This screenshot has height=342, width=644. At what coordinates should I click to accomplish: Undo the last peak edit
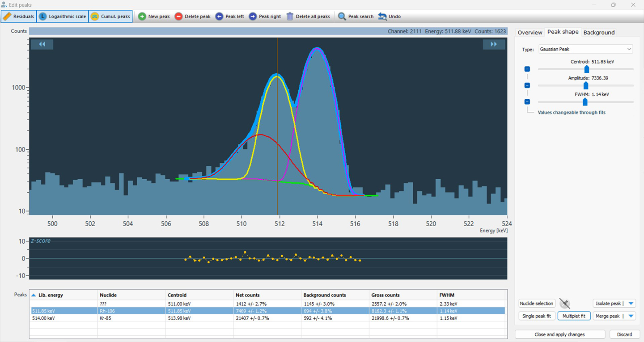point(383,17)
